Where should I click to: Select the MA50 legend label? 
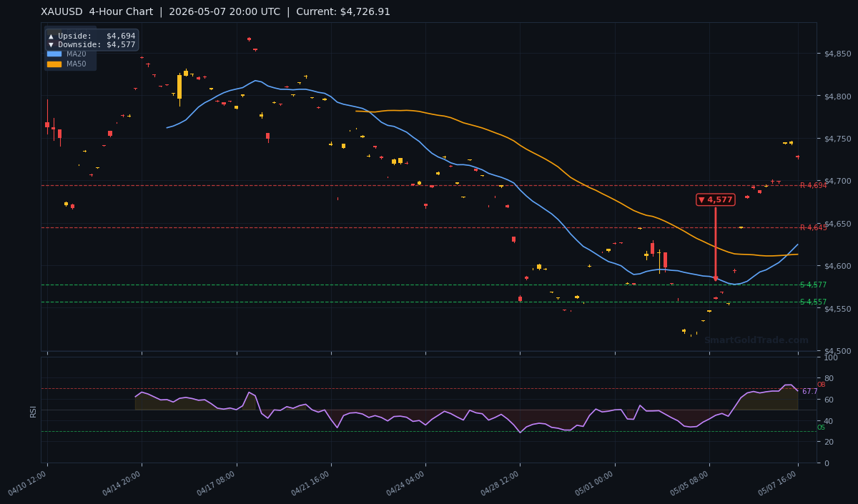click(x=77, y=64)
